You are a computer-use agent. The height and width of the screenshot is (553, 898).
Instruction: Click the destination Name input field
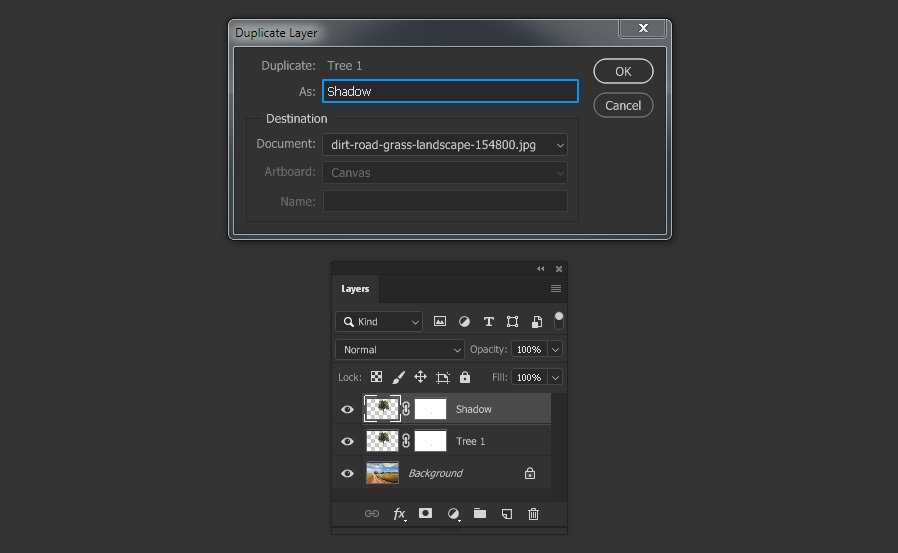(445, 202)
